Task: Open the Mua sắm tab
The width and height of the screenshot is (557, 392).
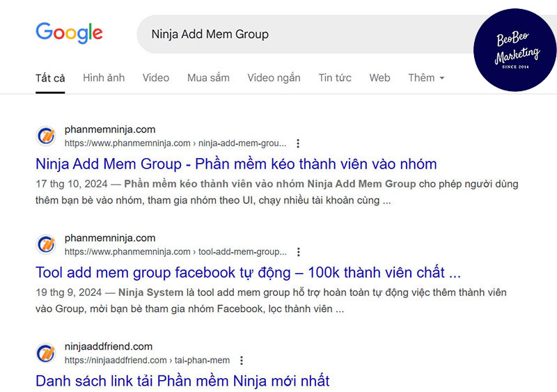Action: [x=208, y=77]
